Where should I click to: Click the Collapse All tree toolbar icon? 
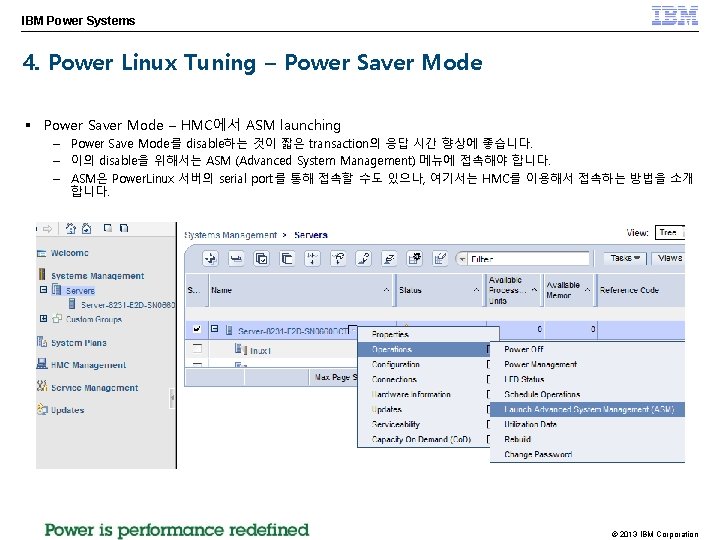pos(338,259)
